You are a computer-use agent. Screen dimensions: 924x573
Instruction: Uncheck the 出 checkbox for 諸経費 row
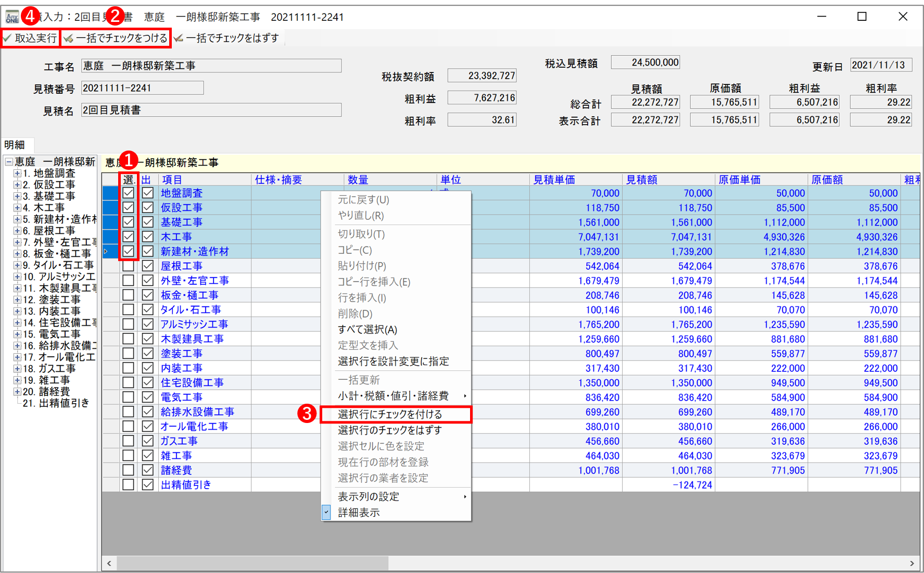tap(148, 470)
